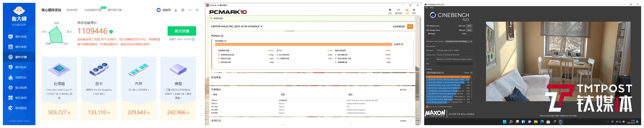Image resolution: width=644 pixels, height=128 pixels.
Task: Click the Details dropdown button in Cinebench ranking
Action: click(x=471, y=73)
